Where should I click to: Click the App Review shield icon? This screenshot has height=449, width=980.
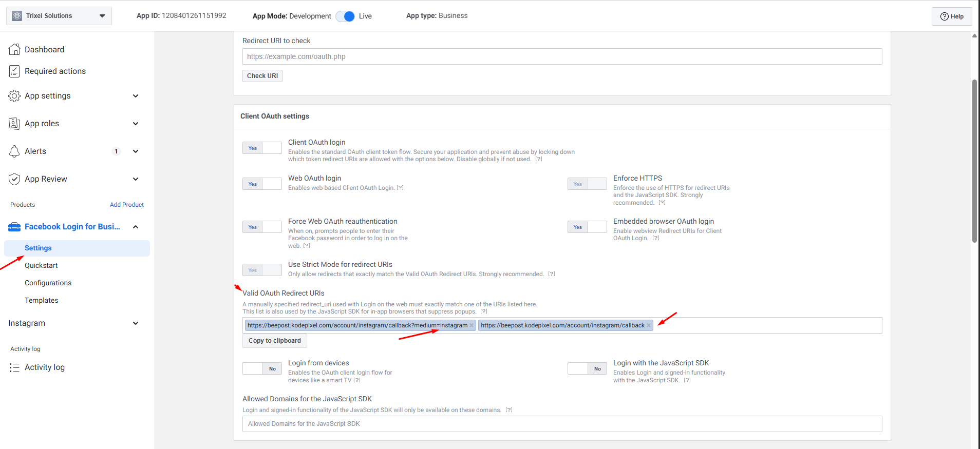pos(14,179)
